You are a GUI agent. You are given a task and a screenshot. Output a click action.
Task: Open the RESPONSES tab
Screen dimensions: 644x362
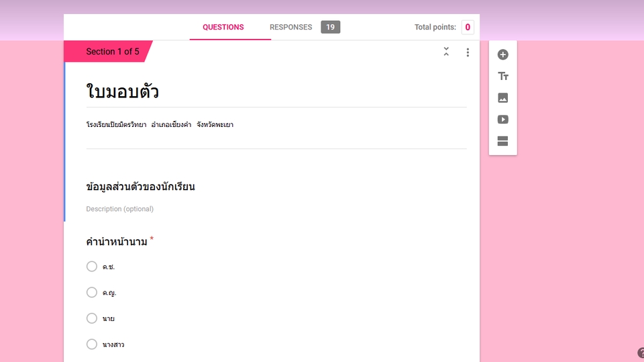[x=290, y=27]
